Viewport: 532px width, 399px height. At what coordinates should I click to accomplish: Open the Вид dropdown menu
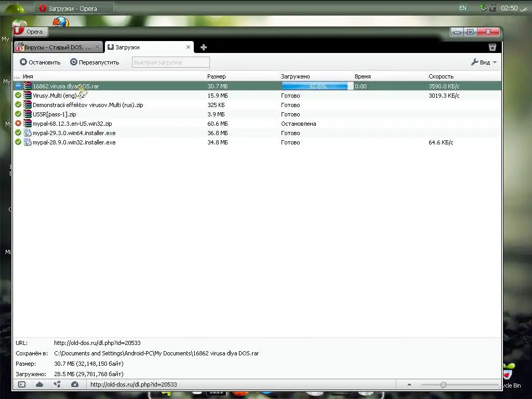click(x=484, y=62)
